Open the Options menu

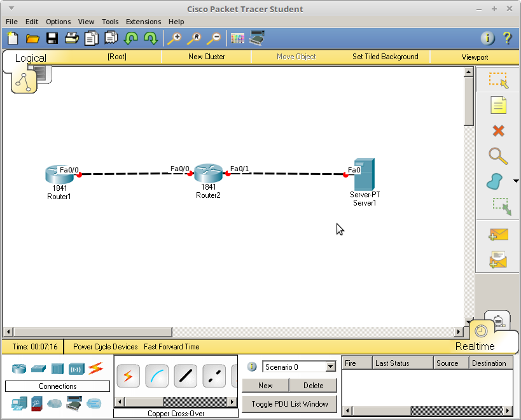58,22
